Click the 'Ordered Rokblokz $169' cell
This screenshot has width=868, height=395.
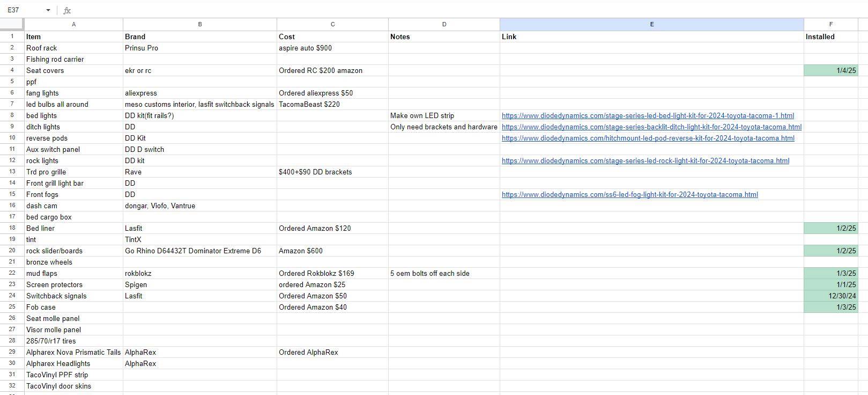pyautogui.click(x=332, y=273)
